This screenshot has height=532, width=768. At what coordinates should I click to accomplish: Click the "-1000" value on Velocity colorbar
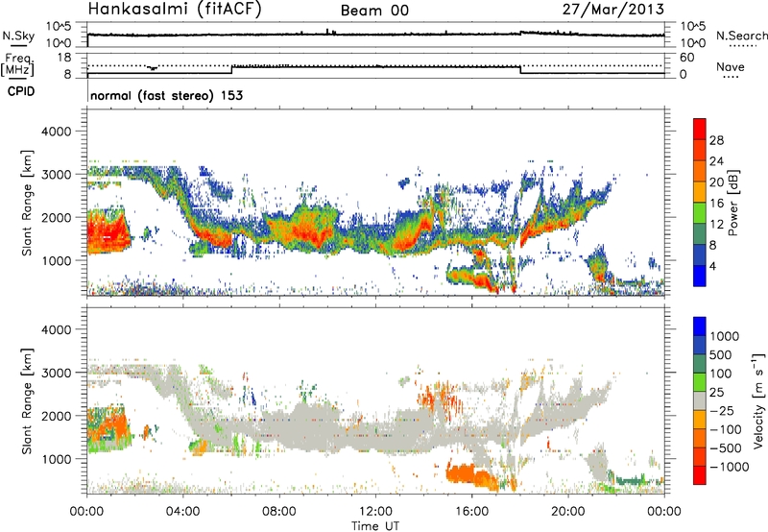pos(730,467)
